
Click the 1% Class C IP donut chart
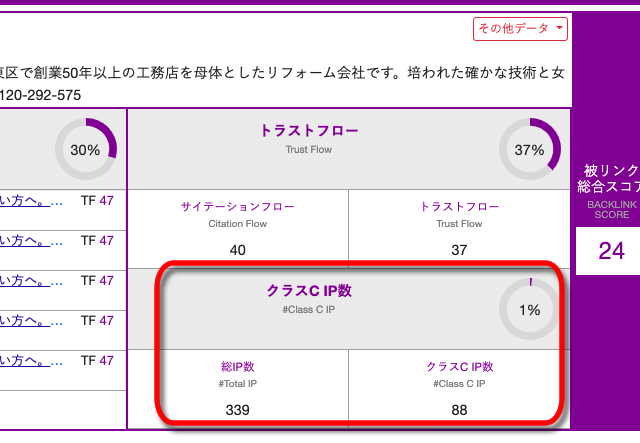(x=529, y=310)
